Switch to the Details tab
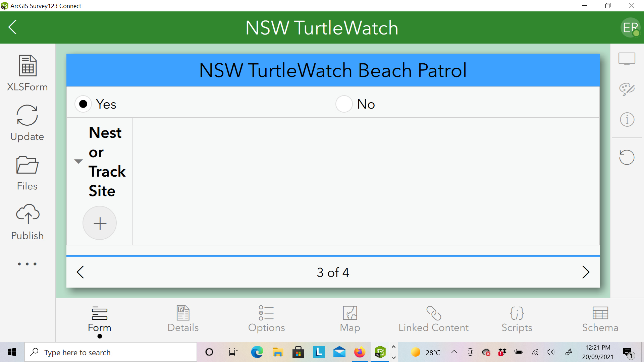The height and width of the screenshot is (362, 644). (x=183, y=319)
